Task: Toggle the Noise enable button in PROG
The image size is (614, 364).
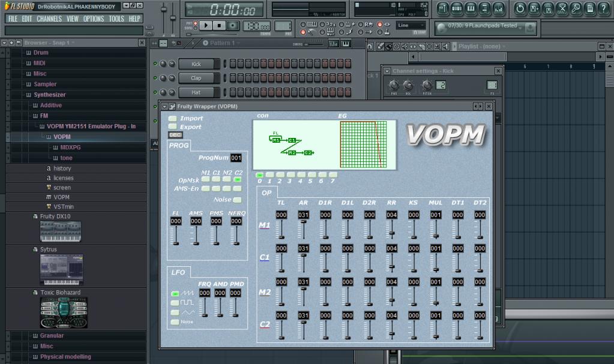Action: coord(237,200)
